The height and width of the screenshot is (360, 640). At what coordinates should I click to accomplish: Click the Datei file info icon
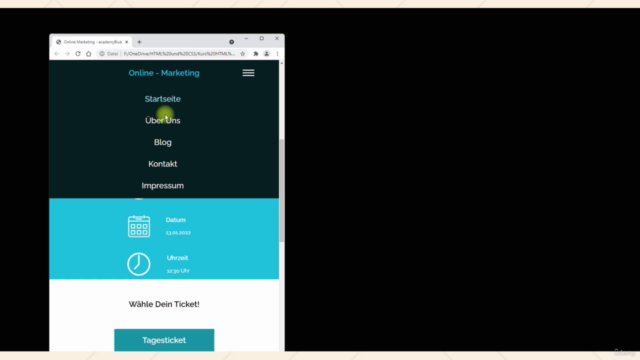coord(102,54)
